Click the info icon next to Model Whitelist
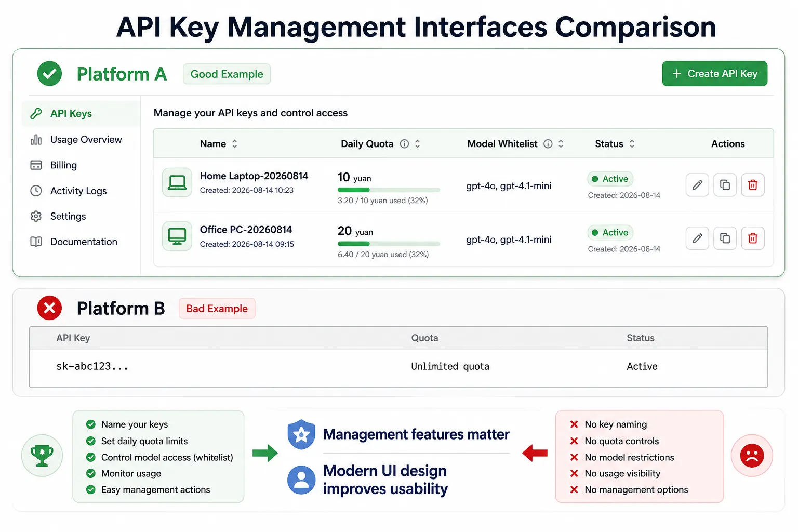798x532 pixels. click(x=548, y=144)
